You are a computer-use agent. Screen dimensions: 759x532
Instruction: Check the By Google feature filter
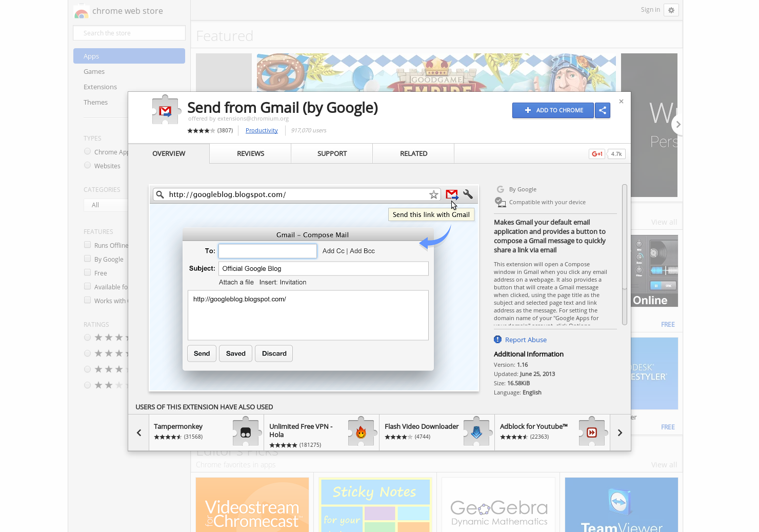87,259
